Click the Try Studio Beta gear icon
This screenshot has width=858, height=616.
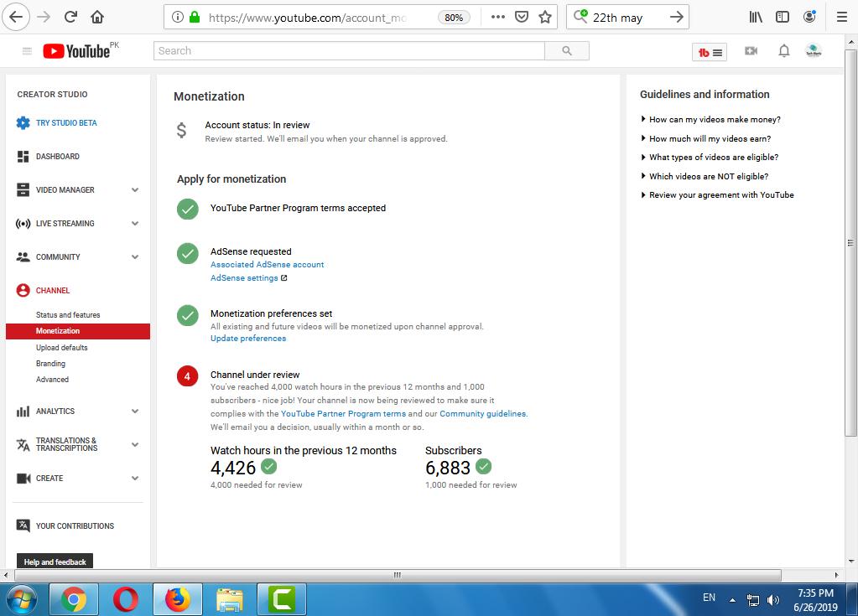tap(23, 123)
